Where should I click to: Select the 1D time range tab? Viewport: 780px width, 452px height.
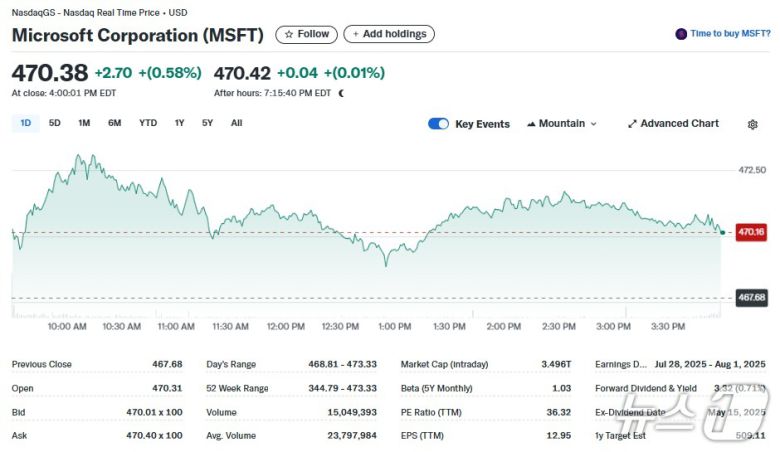pyautogui.click(x=26, y=123)
